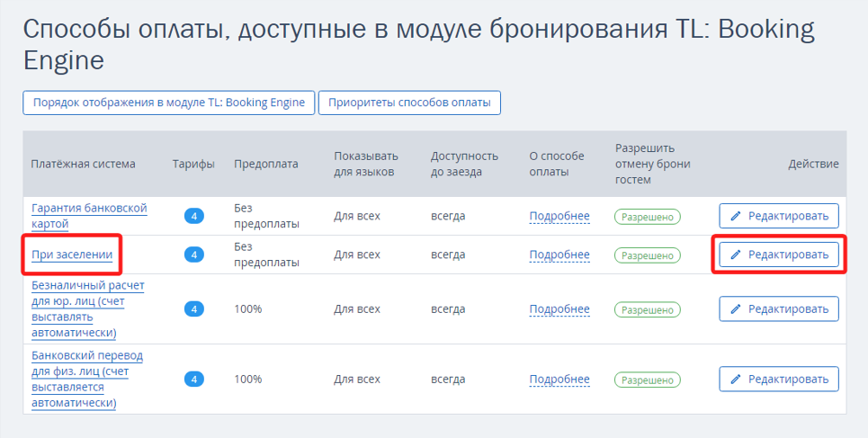Screen dimensions: 868x438
Task: Click Для всех in Гарантия банковской картой row
Action: coord(357,216)
